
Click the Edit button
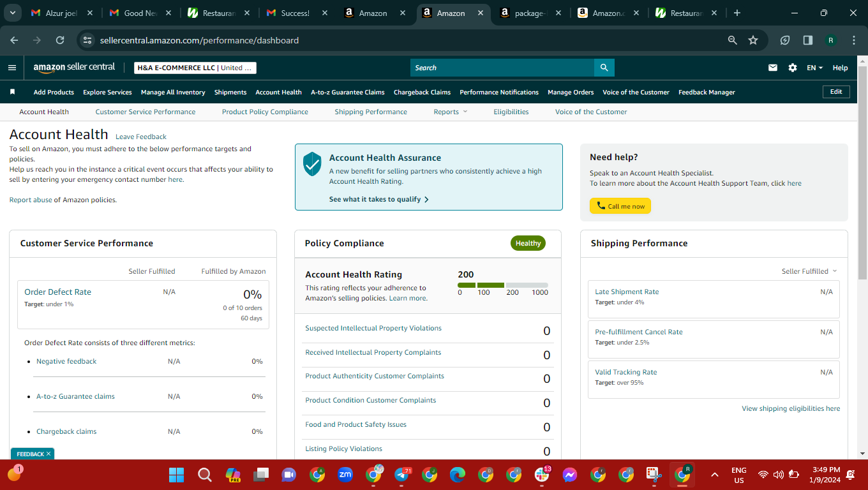pos(836,92)
